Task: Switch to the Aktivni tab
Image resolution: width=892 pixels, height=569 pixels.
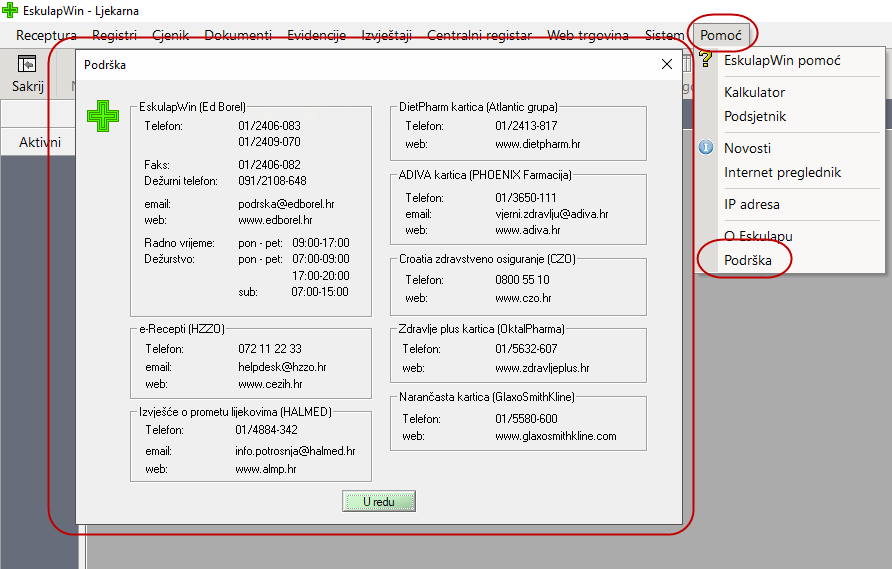Action: tap(40, 142)
